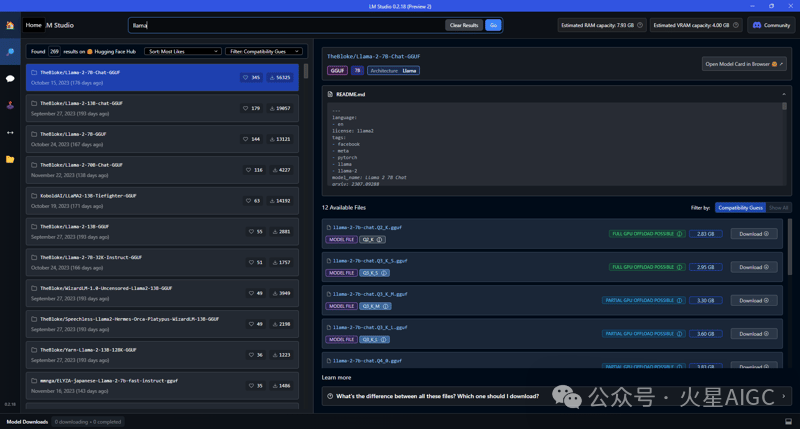This screenshot has width=800, height=429.
Task: Select KoboldAI/LLaMA2-13B-Tiefighter-GGUF result
Action: pos(162,201)
